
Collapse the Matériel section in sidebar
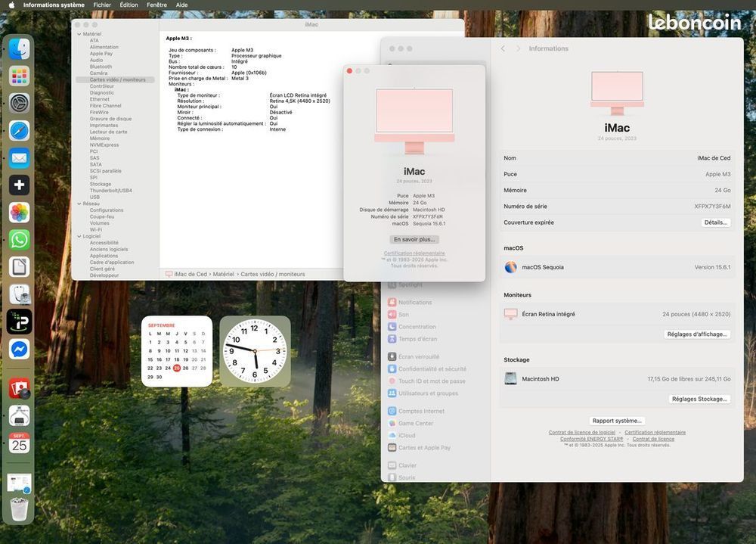click(x=78, y=34)
